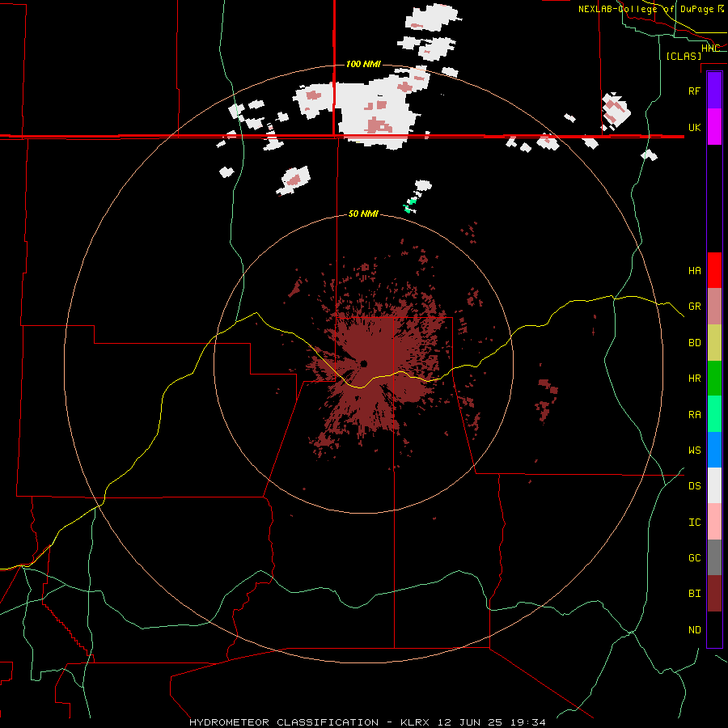This screenshot has height=728, width=728.
Task: Click the DS legend label text
Action: tap(694, 486)
